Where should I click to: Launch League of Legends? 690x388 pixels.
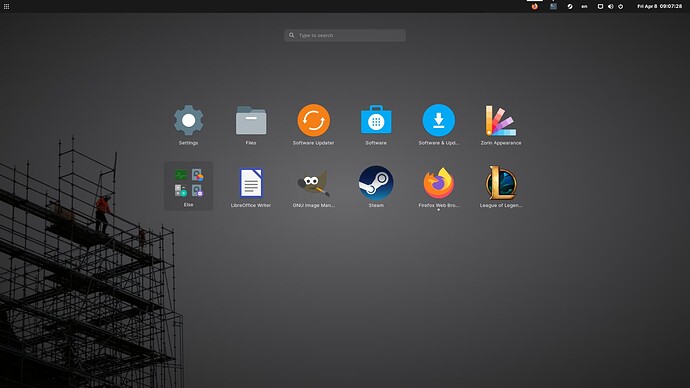click(x=501, y=183)
